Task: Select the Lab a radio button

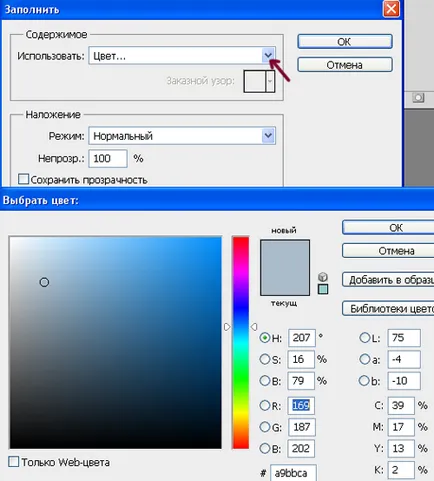Action: (365, 359)
